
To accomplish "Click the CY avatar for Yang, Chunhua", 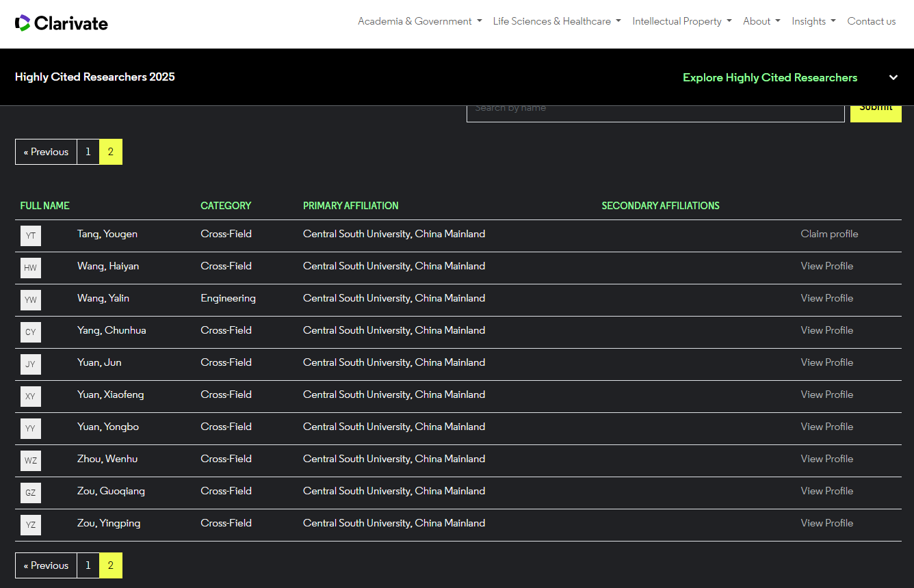I will click(x=31, y=332).
